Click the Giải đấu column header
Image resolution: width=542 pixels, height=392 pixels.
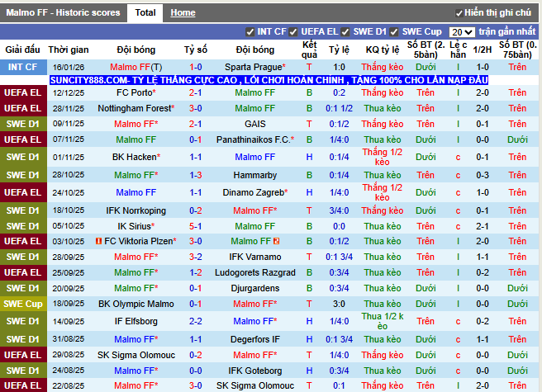coord(23,50)
